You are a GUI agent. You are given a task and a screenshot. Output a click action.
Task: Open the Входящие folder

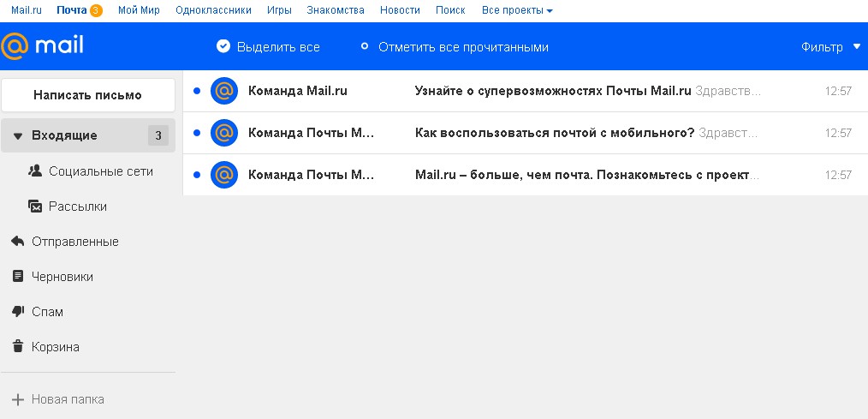pos(88,135)
